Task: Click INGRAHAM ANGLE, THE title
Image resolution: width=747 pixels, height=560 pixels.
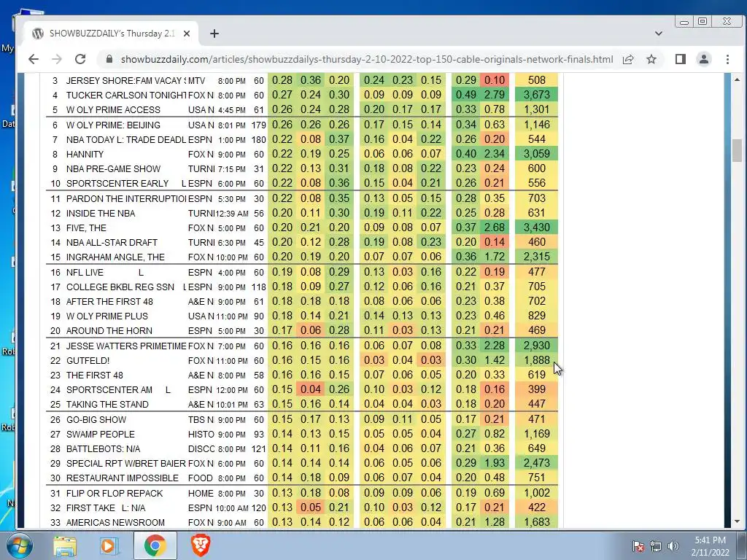Action: coord(115,257)
